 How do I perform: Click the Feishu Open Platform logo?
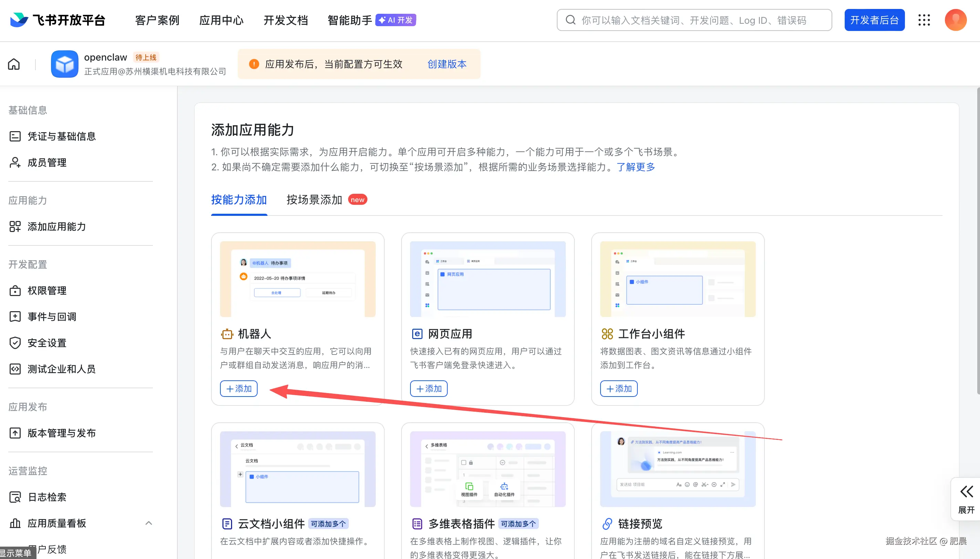click(58, 20)
